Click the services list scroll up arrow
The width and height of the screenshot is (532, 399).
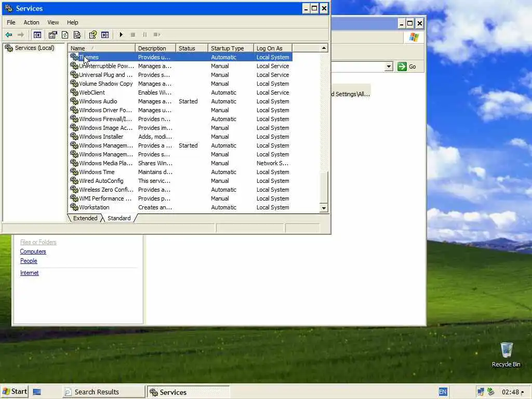pos(324,48)
